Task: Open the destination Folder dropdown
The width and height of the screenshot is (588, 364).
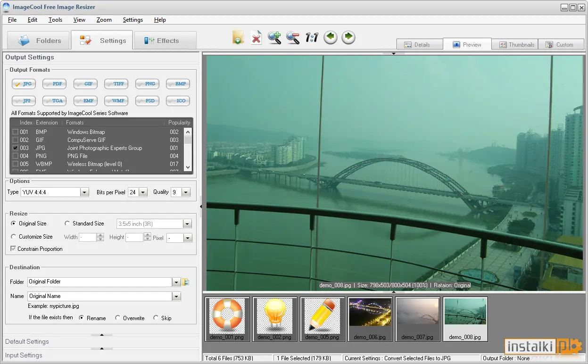Action: point(176,282)
